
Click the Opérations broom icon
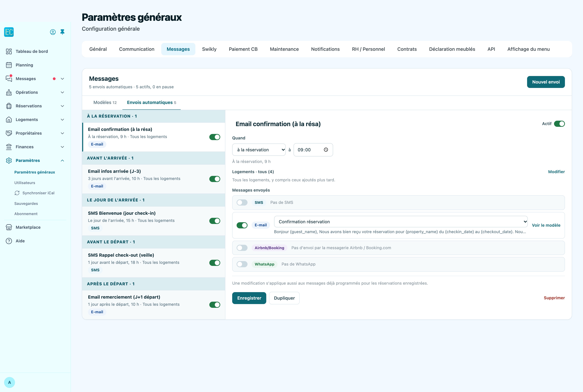coord(9,92)
